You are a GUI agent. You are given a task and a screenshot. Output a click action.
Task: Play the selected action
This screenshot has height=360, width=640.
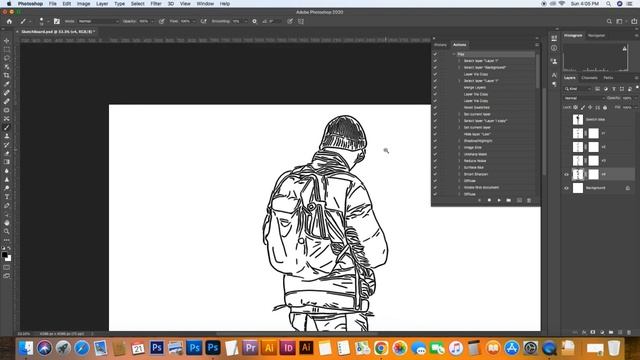(499, 200)
